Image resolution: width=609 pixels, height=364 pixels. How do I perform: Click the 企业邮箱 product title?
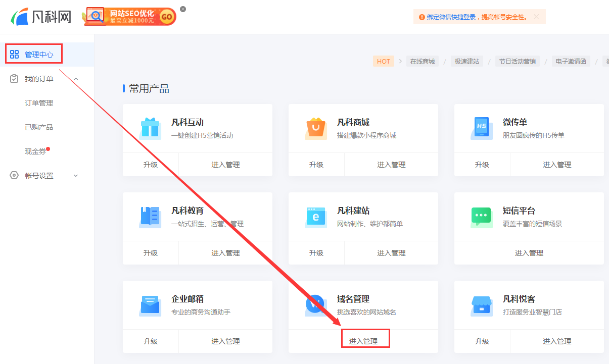tap(188, 299)
